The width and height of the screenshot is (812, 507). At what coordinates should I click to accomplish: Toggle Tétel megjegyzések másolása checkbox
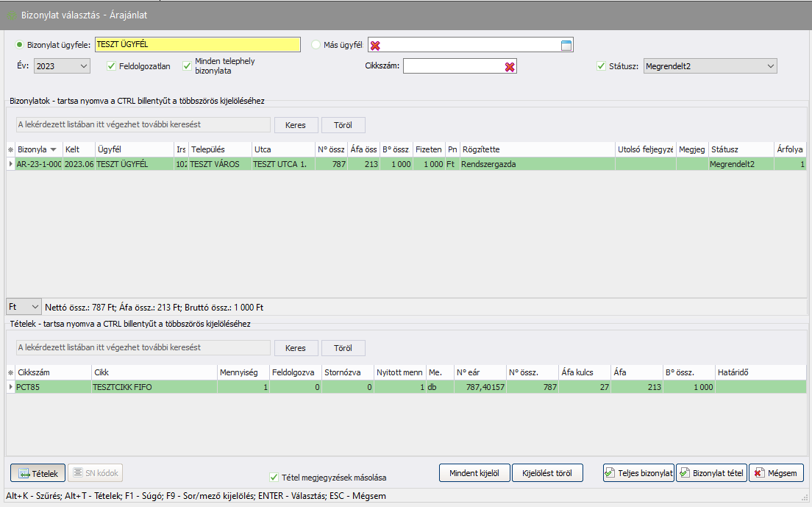pyautogui.click(x=274, y=478)
